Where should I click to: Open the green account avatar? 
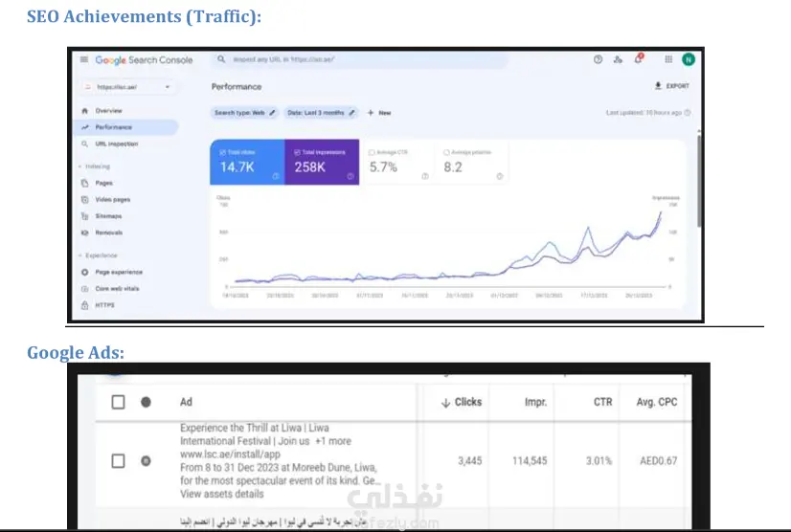[689, 59]
